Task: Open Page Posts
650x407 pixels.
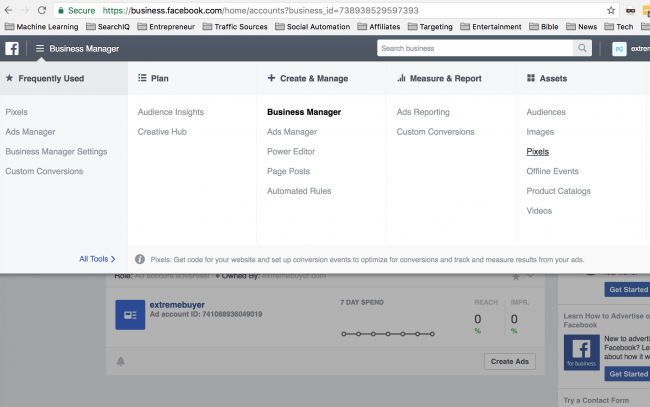Action: [x=289, y=171]
